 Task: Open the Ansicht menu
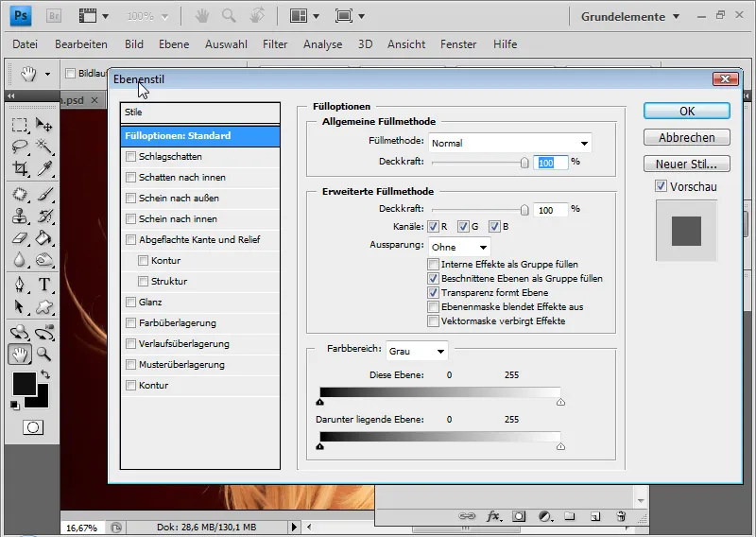(406, 44)
